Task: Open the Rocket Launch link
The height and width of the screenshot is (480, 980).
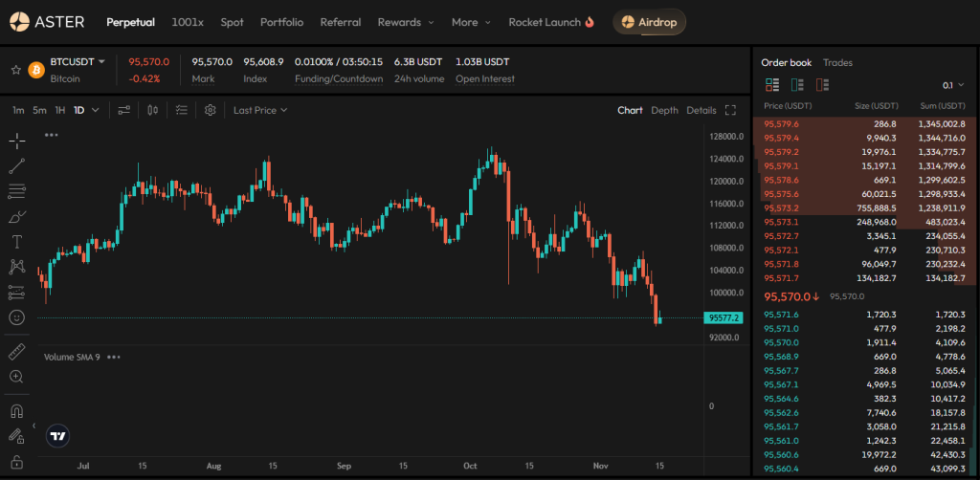Action: tap(551, 21)
